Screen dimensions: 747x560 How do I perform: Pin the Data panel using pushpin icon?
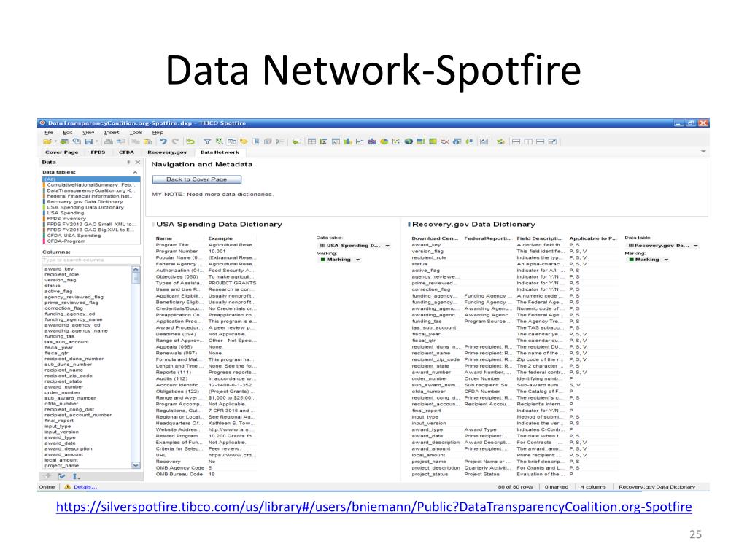[128, 163]
